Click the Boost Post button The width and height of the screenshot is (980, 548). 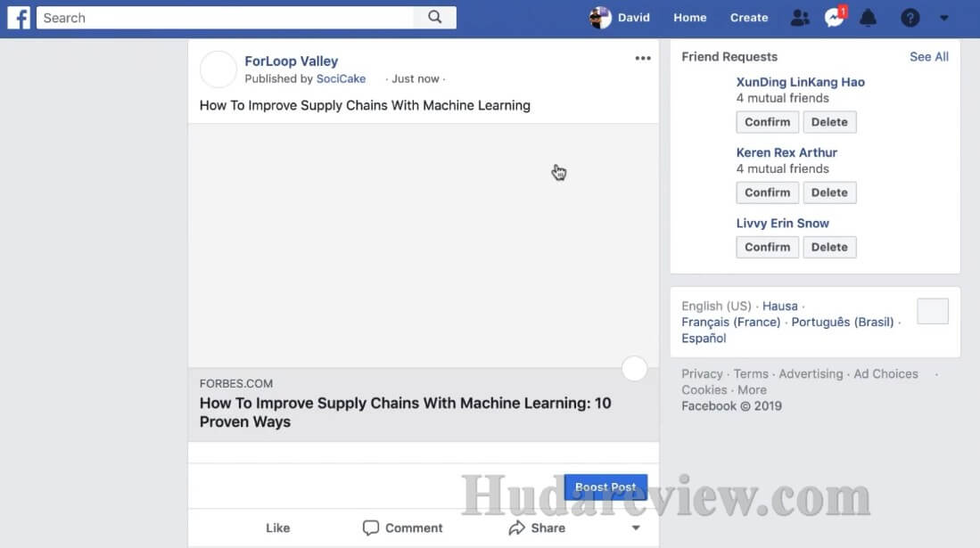point(605,487)
